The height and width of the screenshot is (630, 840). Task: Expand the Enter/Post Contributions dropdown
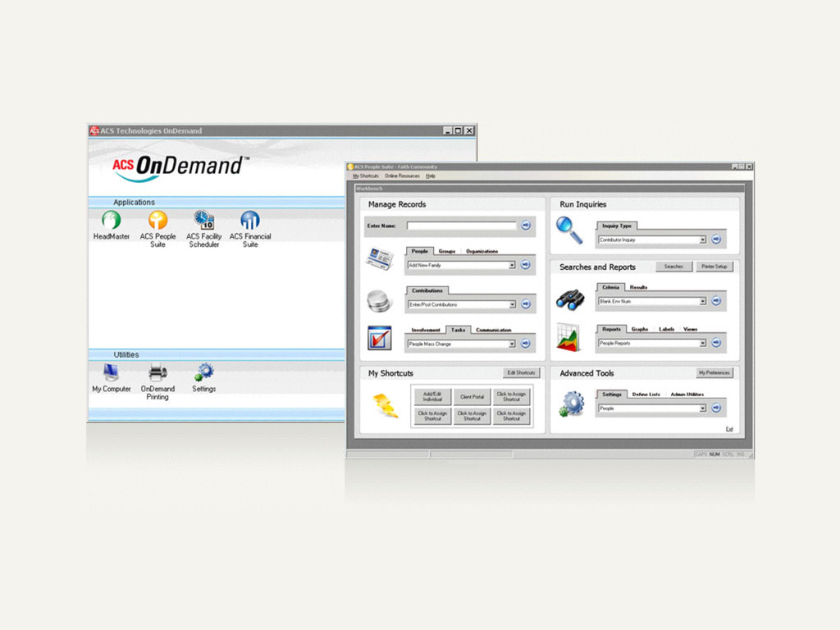pos(512,304)
